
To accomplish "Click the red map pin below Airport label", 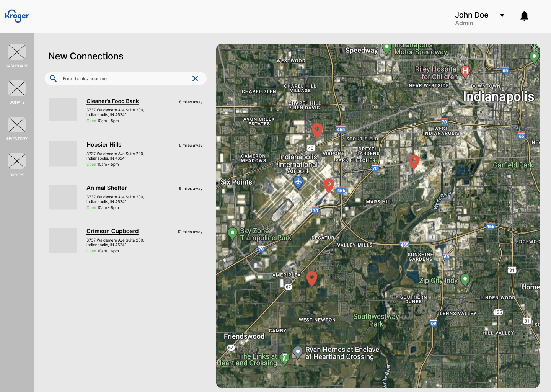I will point(329,185).
